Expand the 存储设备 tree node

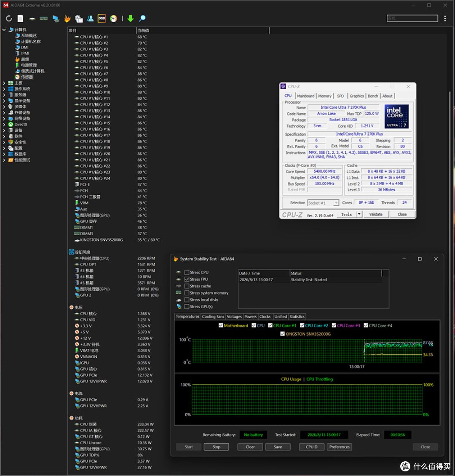[x=4, y=113]
